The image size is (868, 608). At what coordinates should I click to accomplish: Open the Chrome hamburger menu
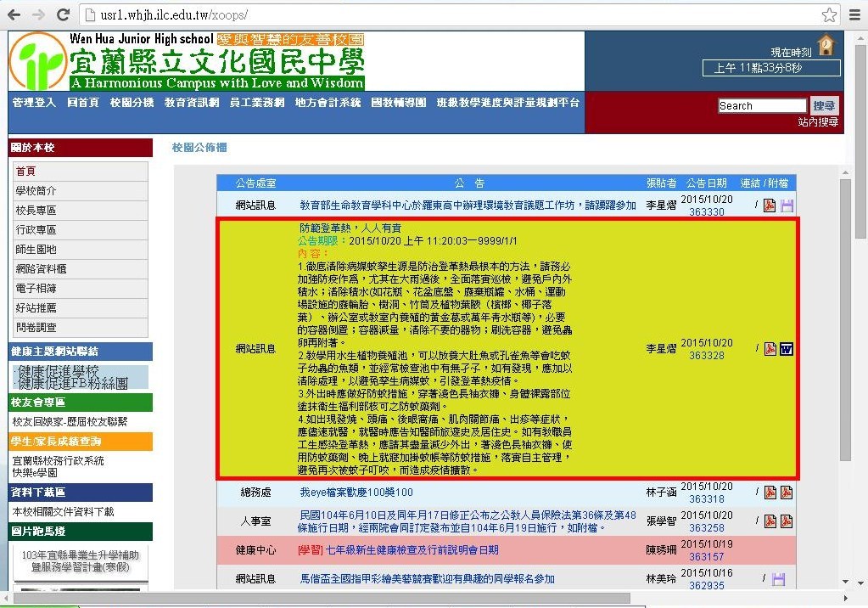click(854, 15)
